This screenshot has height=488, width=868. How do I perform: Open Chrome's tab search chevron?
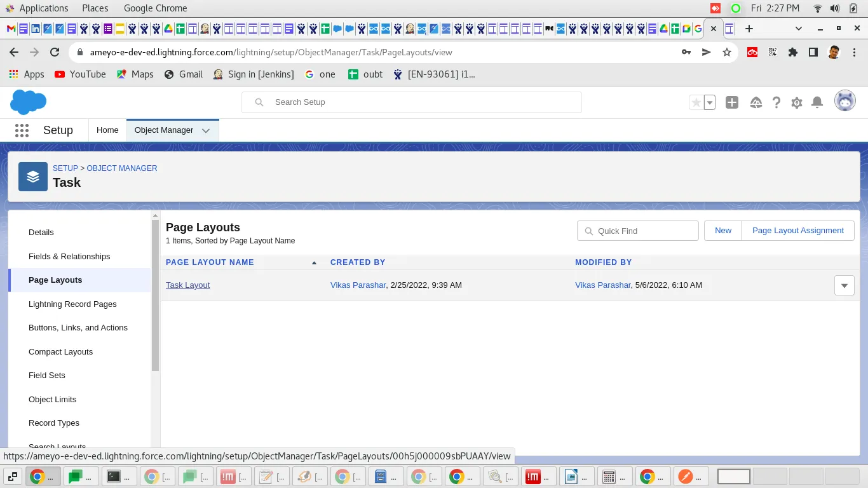coord(799,29)
